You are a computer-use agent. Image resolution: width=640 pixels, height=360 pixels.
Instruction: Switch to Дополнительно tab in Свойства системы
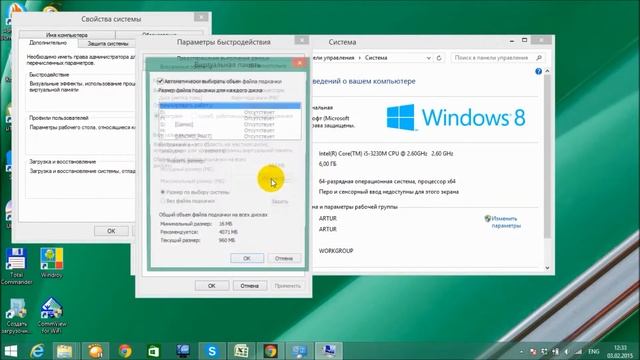coord(48,43)
